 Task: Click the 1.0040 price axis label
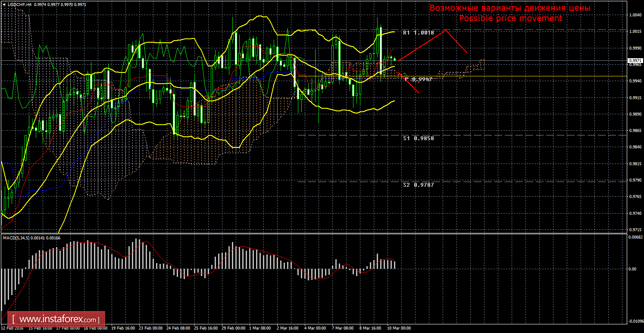point(634,15)
